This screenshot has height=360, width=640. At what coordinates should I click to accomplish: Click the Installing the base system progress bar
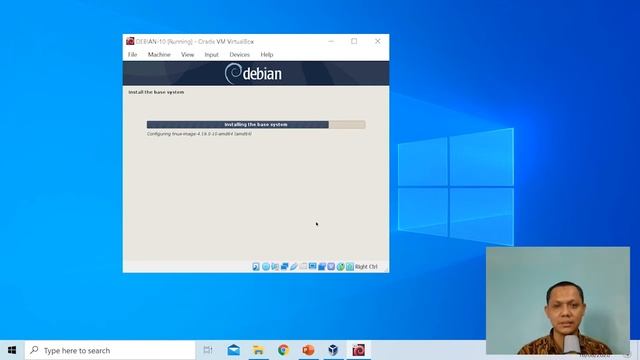point(256,124)
